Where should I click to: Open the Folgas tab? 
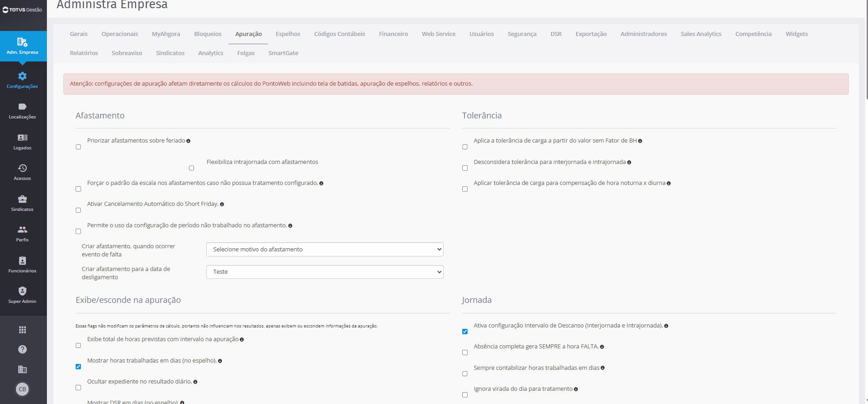pyautogui.click(x=246, y=53)
